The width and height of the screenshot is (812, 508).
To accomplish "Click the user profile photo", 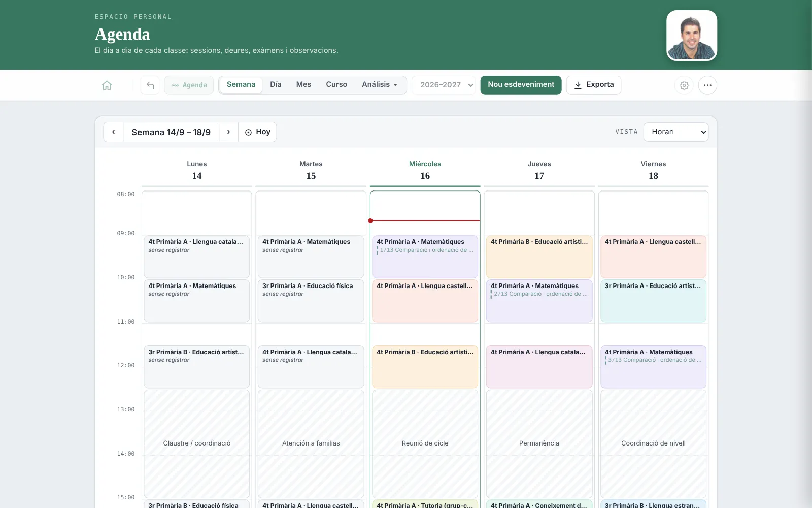I will point(692,36).
